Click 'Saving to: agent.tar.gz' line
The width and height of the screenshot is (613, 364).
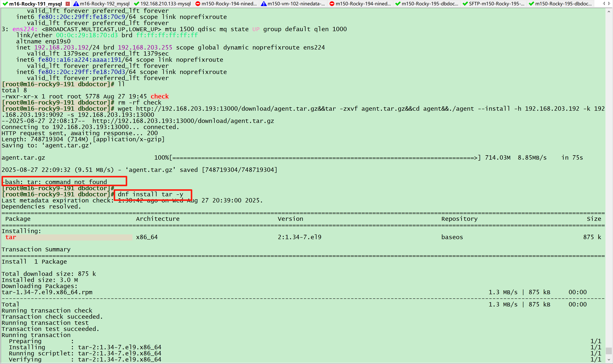(x=47, y=145)
